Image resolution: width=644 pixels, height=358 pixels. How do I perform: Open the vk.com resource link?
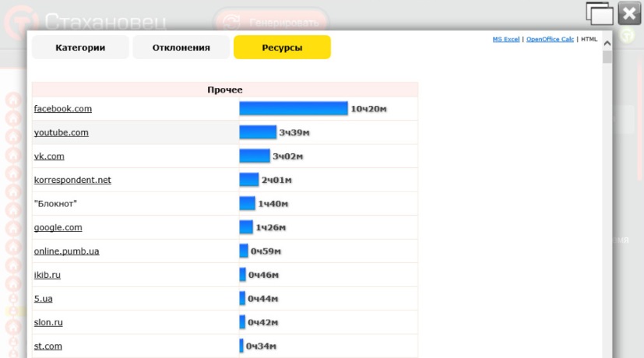49,156
